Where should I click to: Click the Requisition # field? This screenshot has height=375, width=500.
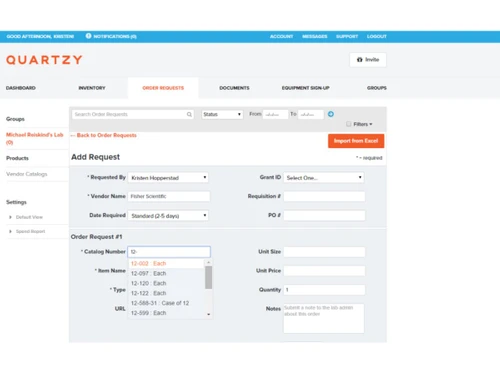(x=324, y=196)
